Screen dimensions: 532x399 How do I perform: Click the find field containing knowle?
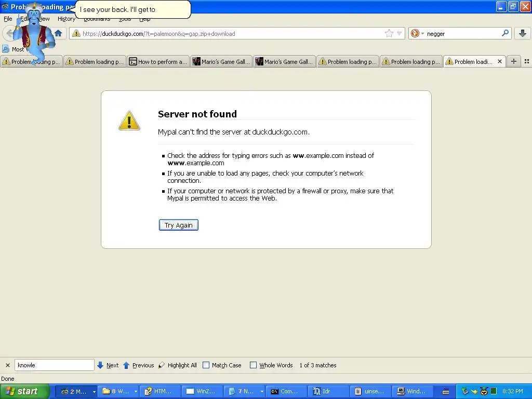(54, 365)
